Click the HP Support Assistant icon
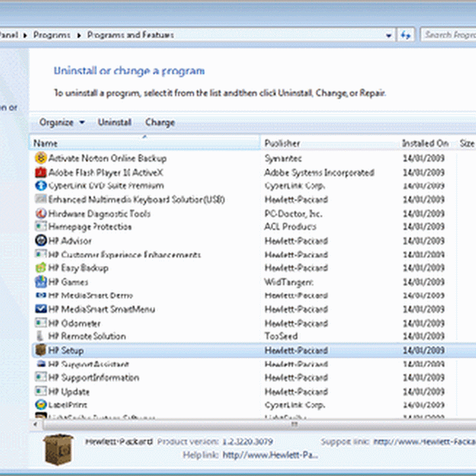Image resolution: width=476 pixels, height=476 pixels. click(40, 364)
